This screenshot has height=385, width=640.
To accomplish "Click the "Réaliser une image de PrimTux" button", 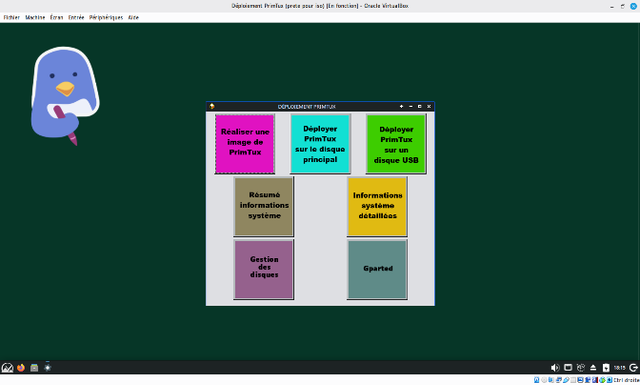I will 245,143.
